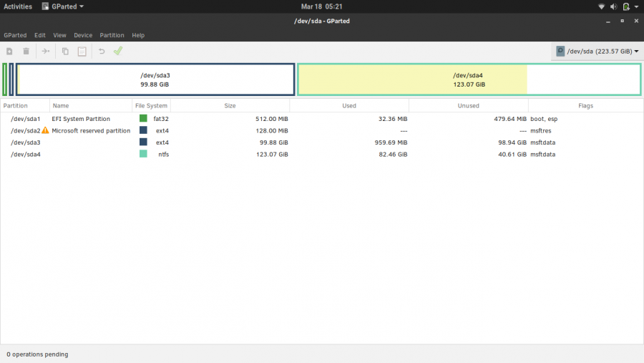
Task: Expand the GParted app menu in top bar
Action: (x=63, y=6)
